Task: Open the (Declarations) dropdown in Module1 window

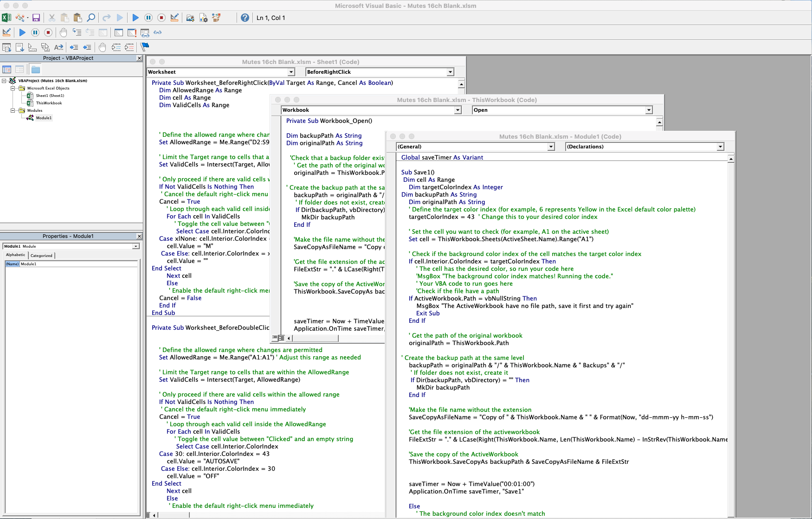Action: [x=721, y=147]
